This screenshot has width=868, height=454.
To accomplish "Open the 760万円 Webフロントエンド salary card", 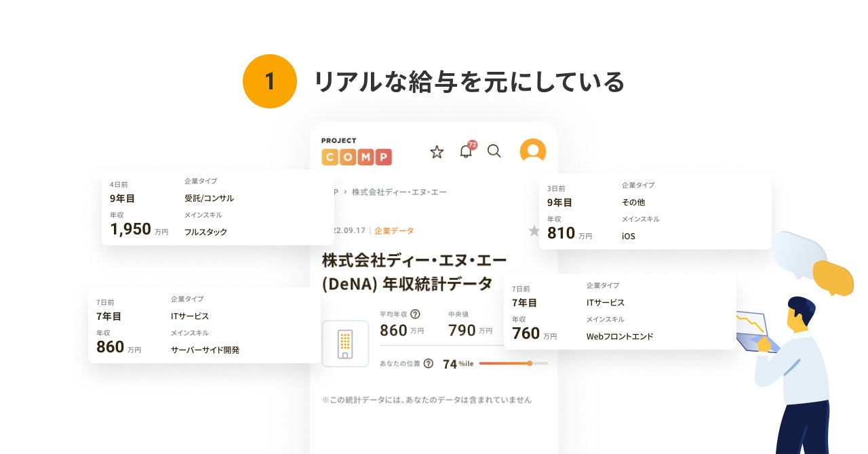I will 619,312.
